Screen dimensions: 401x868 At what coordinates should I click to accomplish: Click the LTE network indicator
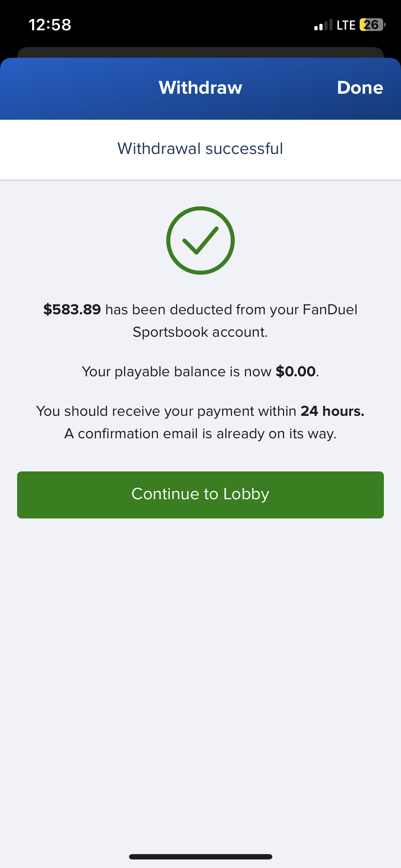(346, 25)
